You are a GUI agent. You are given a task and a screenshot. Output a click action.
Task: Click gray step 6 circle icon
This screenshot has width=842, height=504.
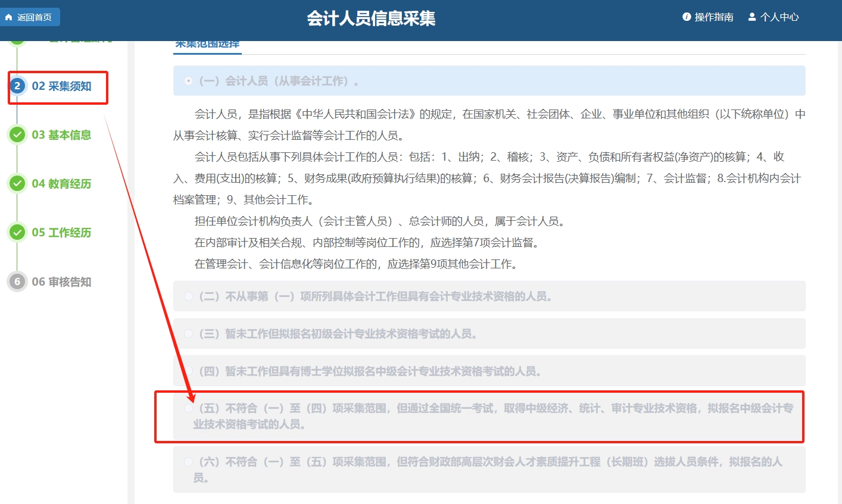click(x=17, y=282)
